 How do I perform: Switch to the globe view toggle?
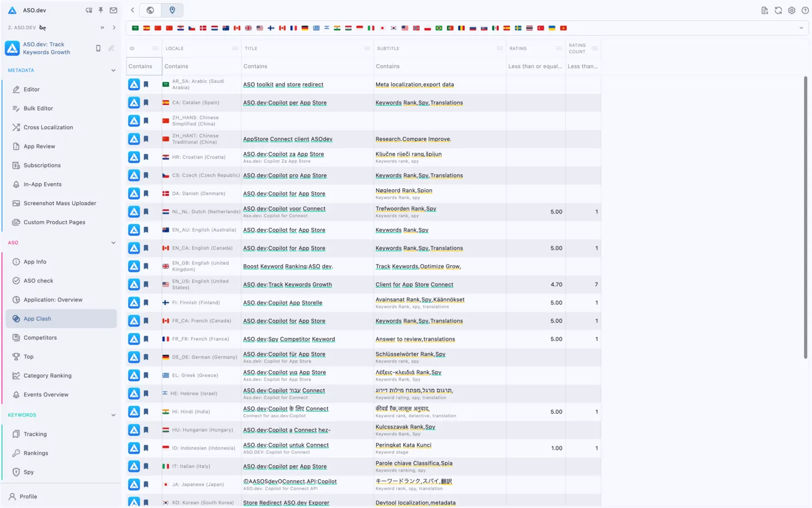pos(150,10)
